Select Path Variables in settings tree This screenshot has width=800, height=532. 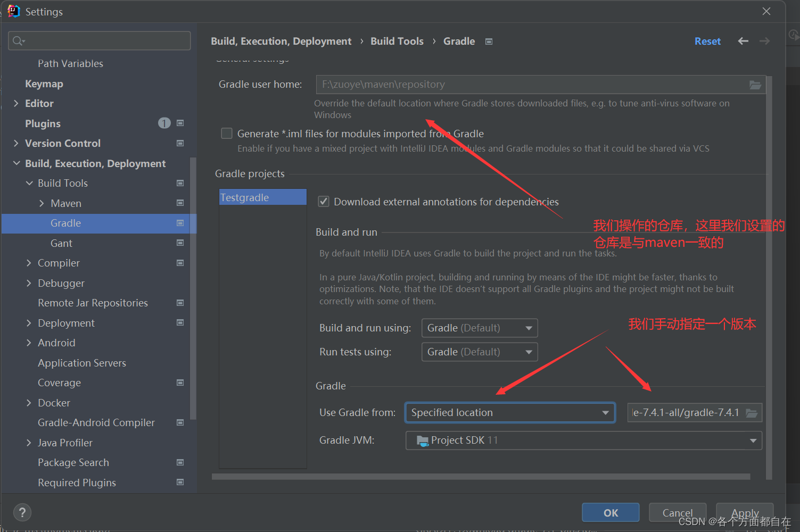(x=70, y=63)
